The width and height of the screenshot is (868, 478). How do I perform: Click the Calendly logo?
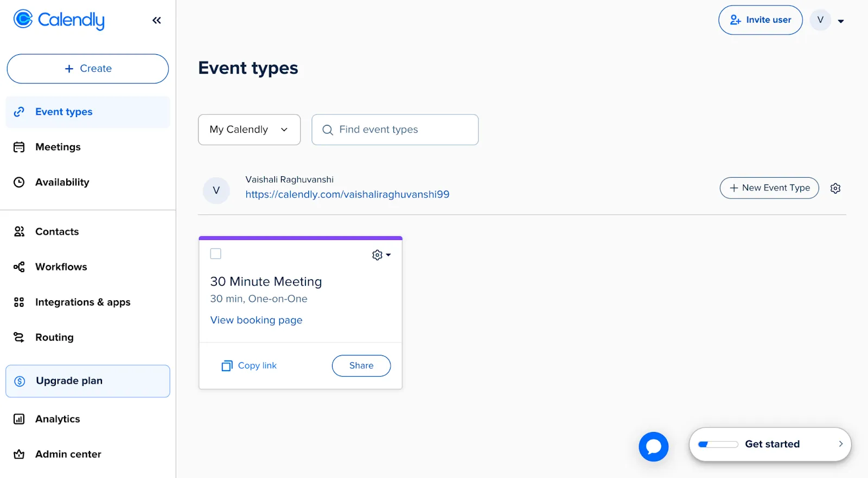click(59, 20)
